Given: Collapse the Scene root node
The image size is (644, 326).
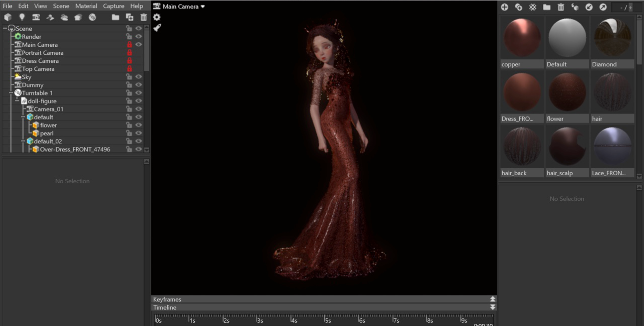Looking at the screenshot, I should point(5,29).
